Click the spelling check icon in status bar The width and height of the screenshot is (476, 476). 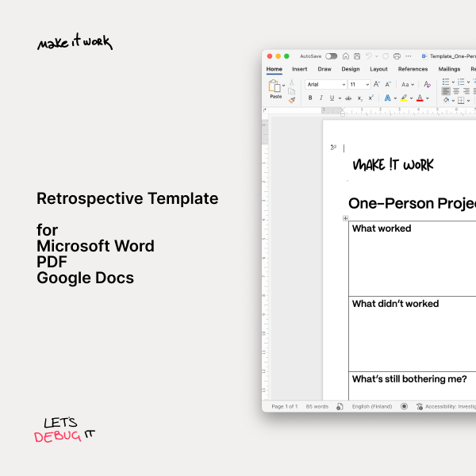pyautogui.click(x=340, y=406)
